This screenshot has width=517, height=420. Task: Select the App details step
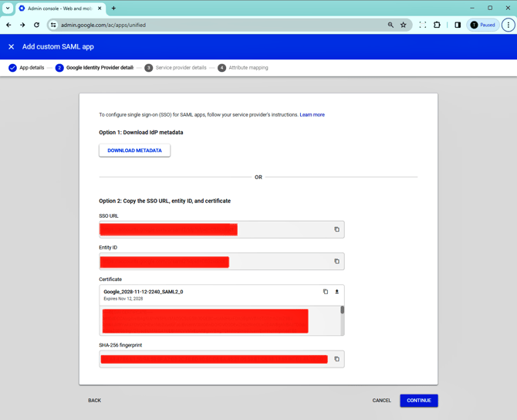click(26, 68)
